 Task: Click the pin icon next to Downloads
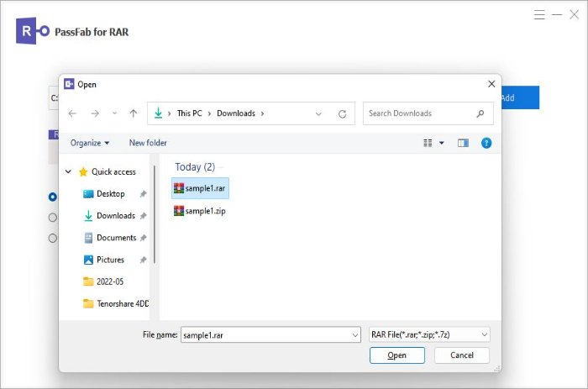point(144,216)
